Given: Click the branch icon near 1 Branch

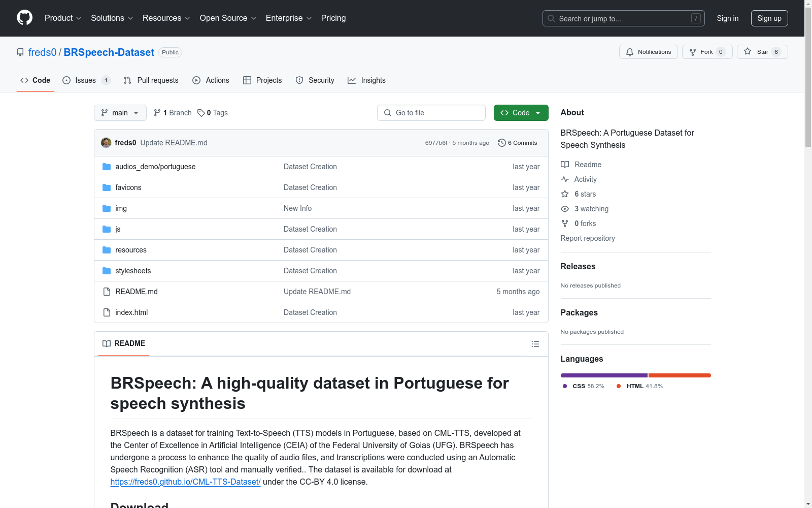Looking at the screenshot, I should (x=157, y=113).
